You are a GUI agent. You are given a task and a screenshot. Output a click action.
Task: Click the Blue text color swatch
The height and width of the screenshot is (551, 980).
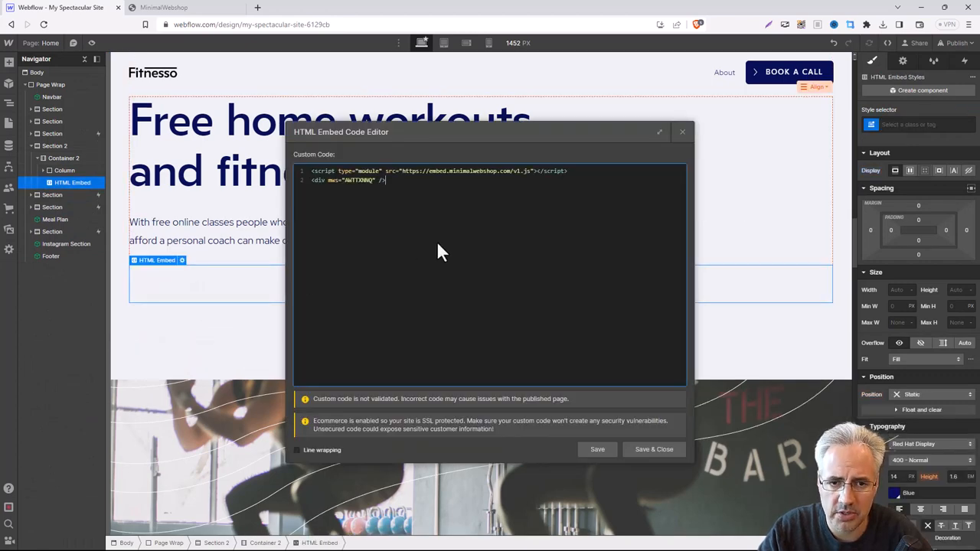[894, 493]
